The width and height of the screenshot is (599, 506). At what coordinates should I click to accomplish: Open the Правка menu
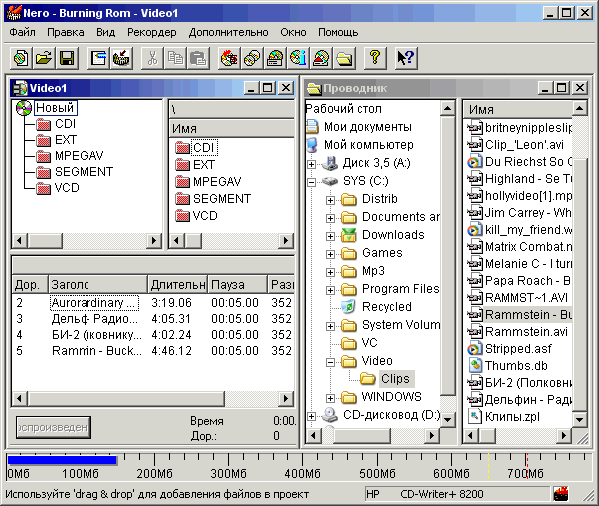66,32
